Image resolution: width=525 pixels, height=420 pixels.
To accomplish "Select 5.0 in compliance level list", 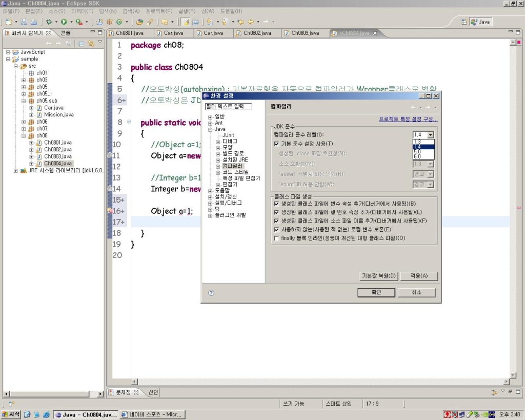I will click(423, 151).
